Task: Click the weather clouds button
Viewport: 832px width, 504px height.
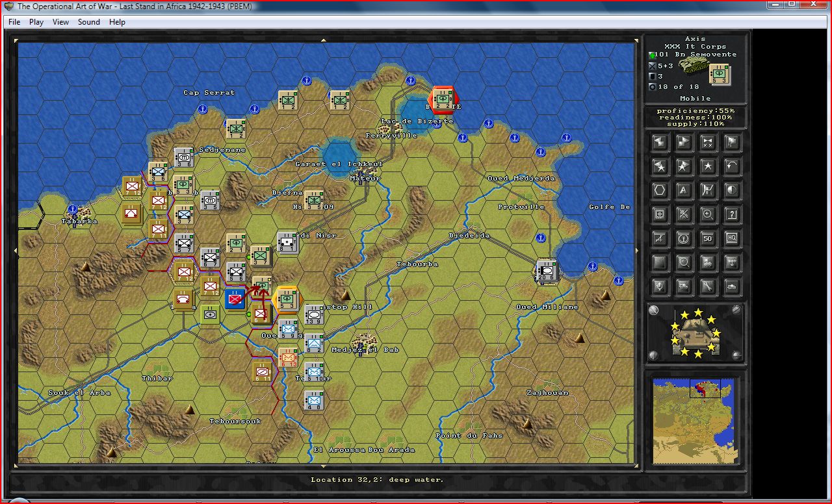Action: (708, 262)
